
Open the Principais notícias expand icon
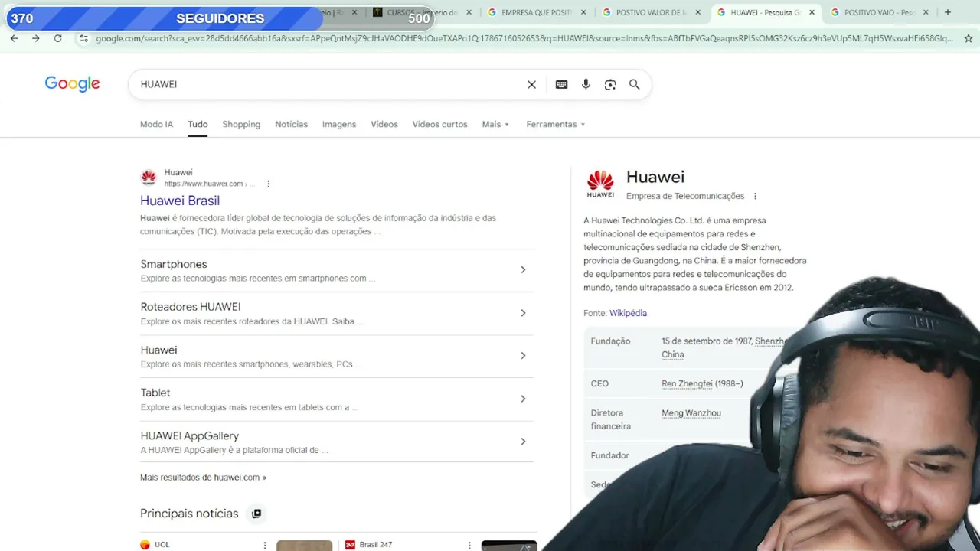tap(256, 514)
